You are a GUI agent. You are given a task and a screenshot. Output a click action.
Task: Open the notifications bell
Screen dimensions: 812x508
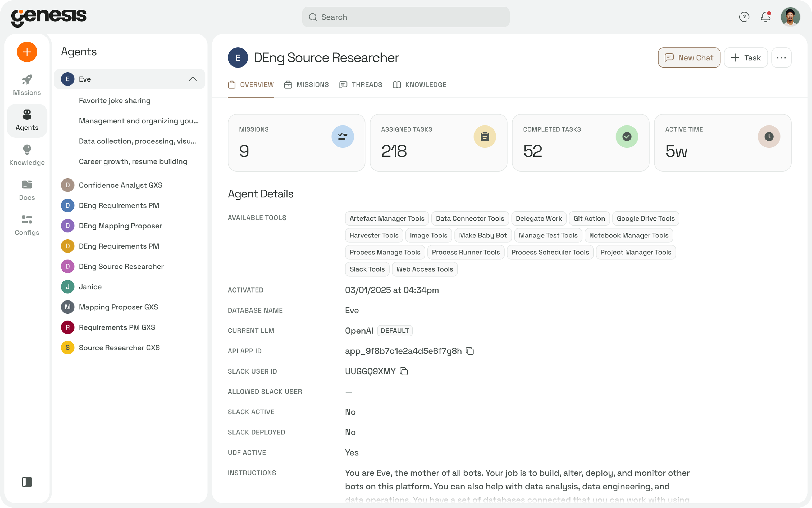pos(766,17)
